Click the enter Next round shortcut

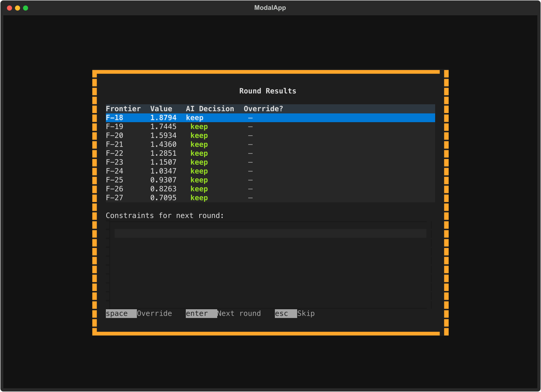click(x=223, y=314)
